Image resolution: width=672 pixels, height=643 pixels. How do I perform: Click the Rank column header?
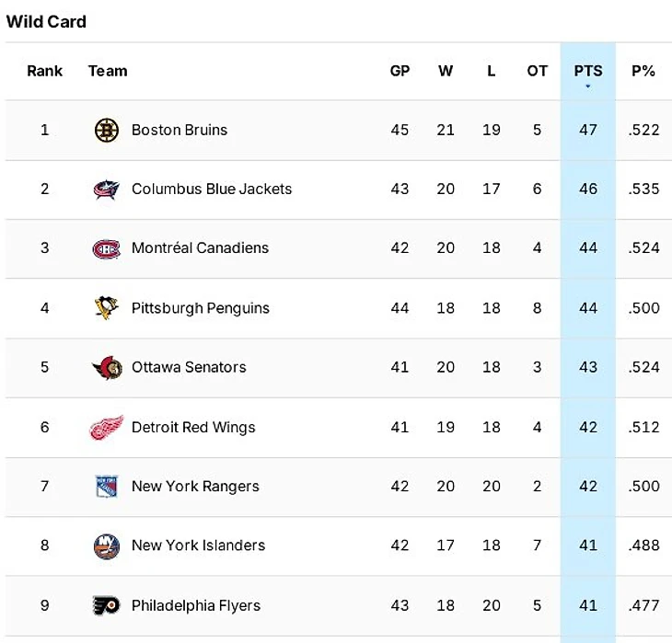coord(45,71)
